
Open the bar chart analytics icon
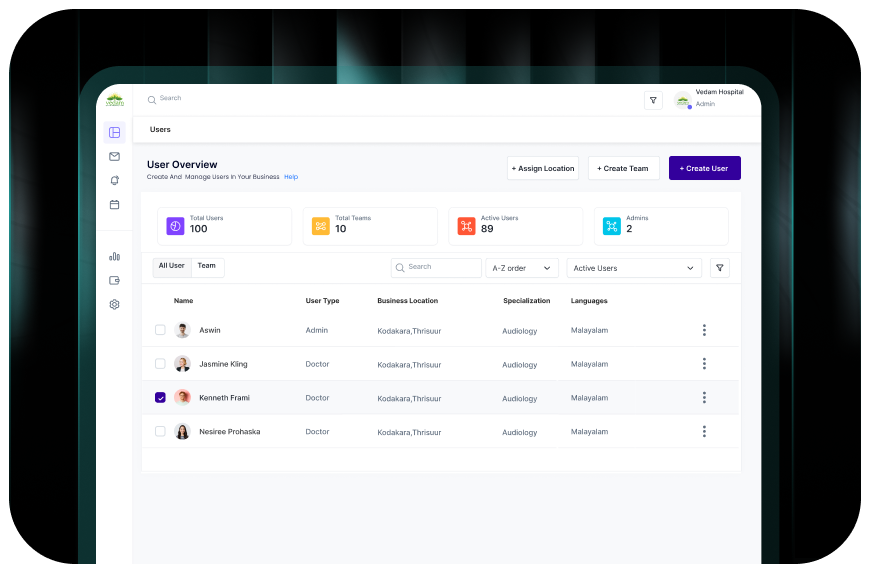tap(114, 256)
